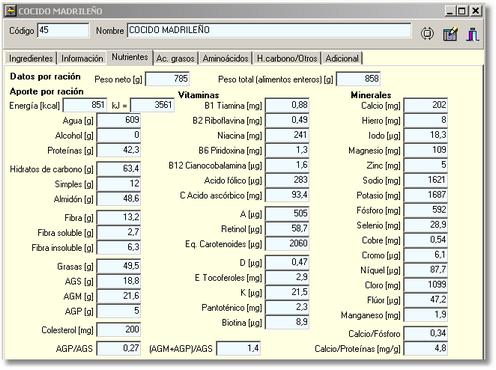Click the AGS field showing 18,8
This screenshot has height=370, width=496.
click(119, 281)
